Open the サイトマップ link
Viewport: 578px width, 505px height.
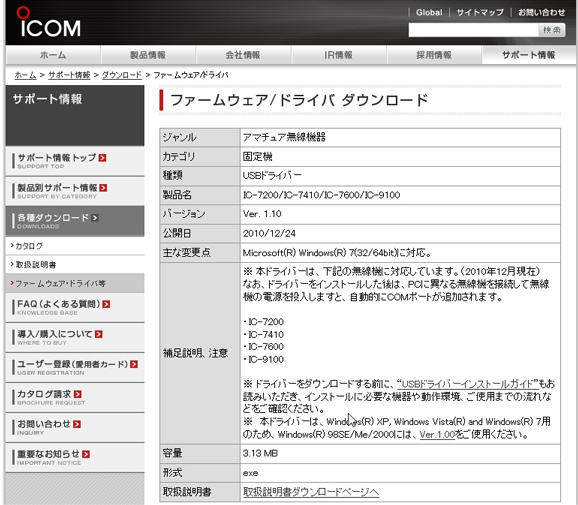480,13
